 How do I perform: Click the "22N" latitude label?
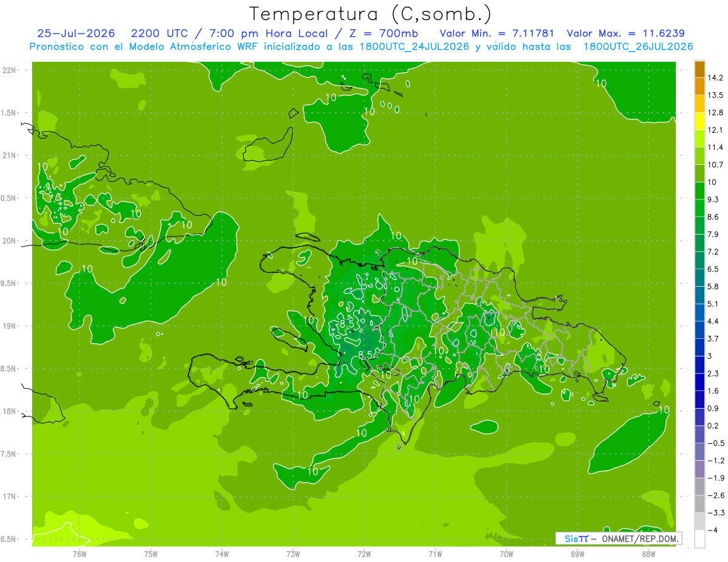(x=9, y=70)
